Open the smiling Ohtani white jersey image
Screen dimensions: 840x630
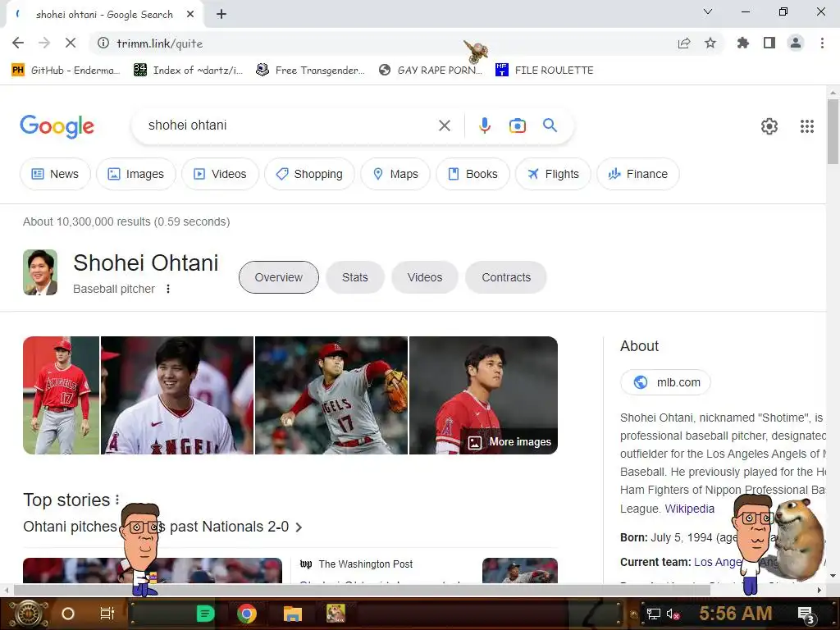click(177, 395)
